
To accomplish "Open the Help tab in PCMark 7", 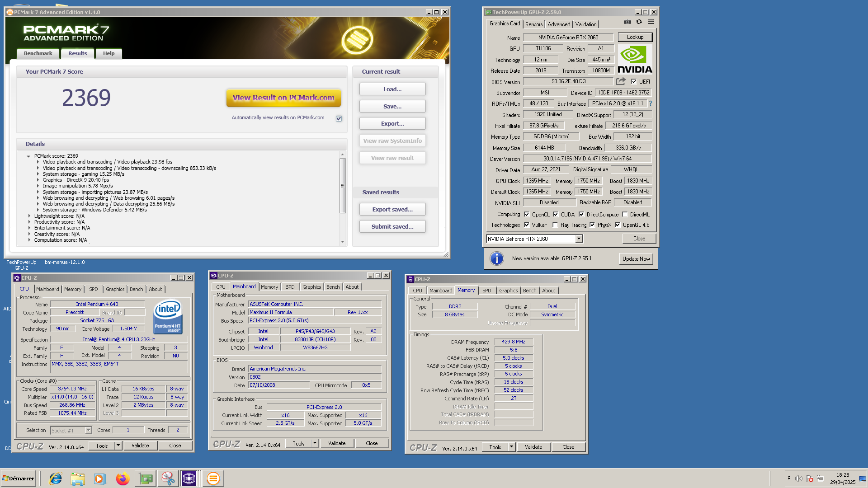I will coord(108,53).
